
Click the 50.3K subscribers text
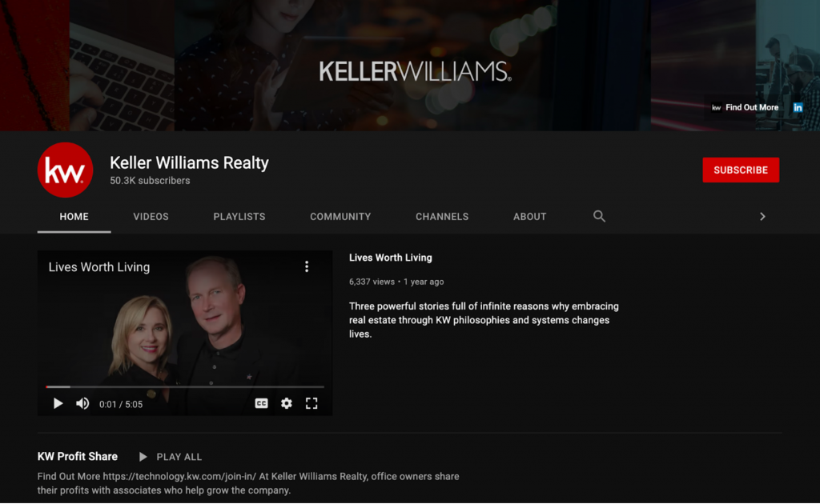coord(150,181)
